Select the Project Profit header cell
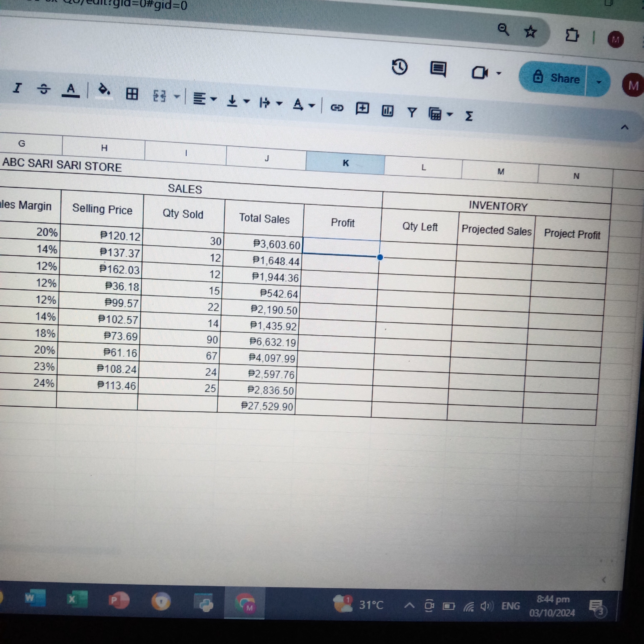 click(x=572, y=234)
